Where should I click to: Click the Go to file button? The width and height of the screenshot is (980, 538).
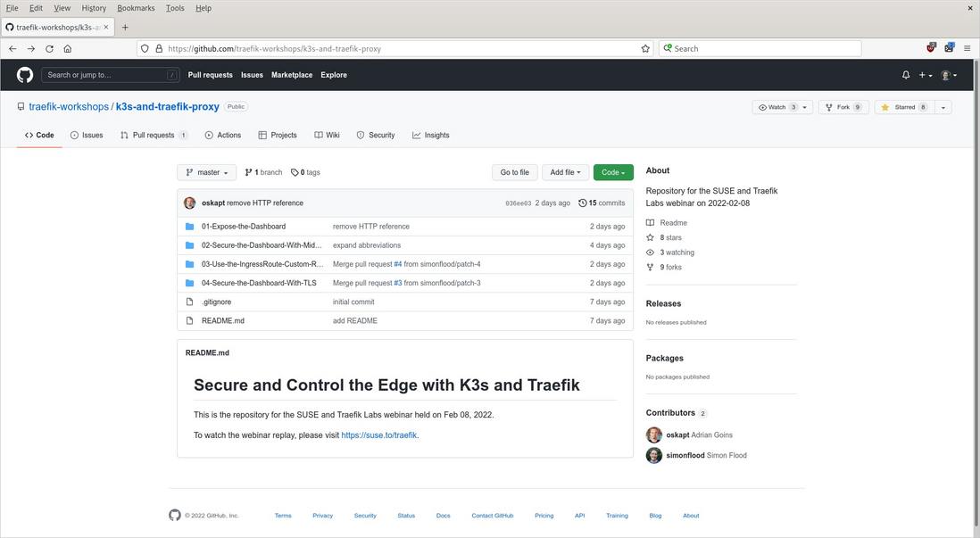point(514,172)
